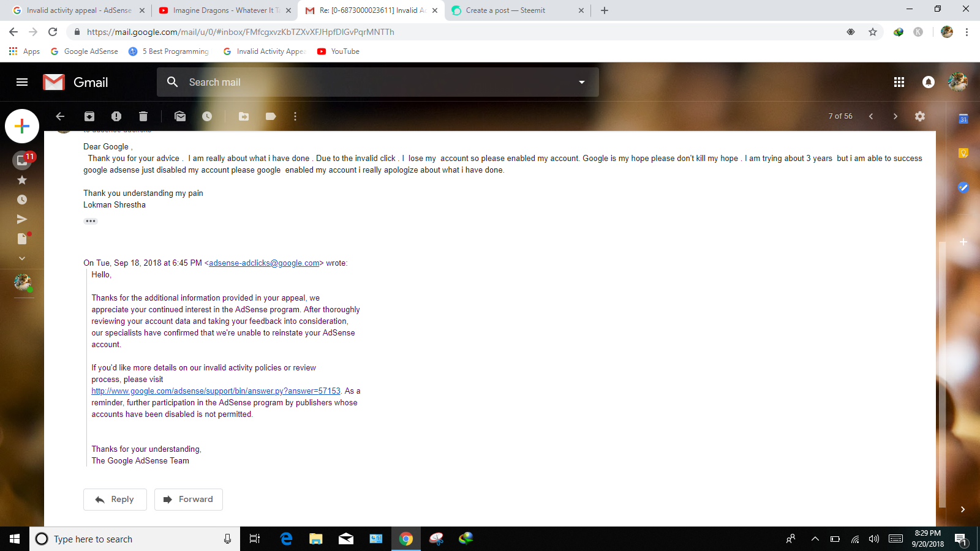This screenshot has height=551, width=980.
Task: Get add-ons plus in side panel
Action: tap(963, 242)
